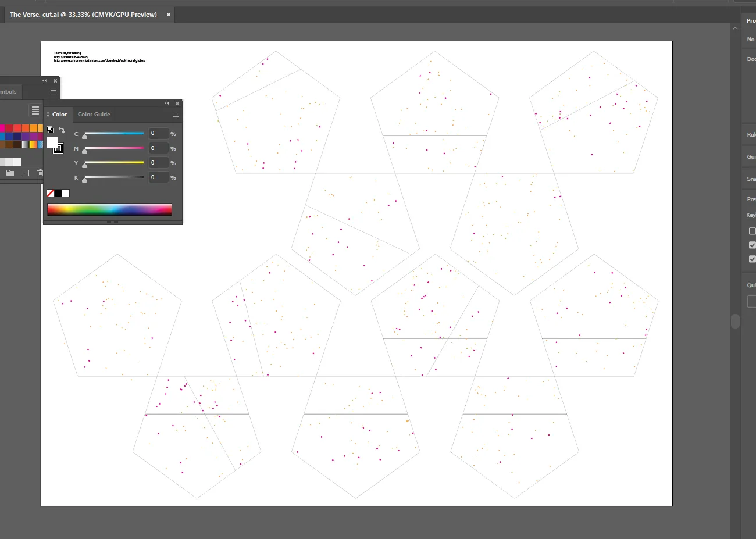756x539 pixels.
Task: Select the Color tab
Action: pyautogui.click(x=59, y=115)
